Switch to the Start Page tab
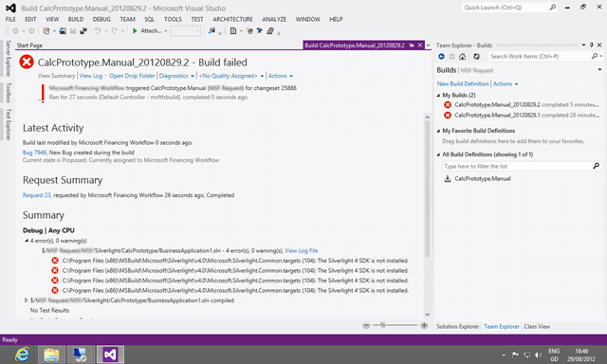The height and width of the screenshot is (364, 607). (29, 45)
